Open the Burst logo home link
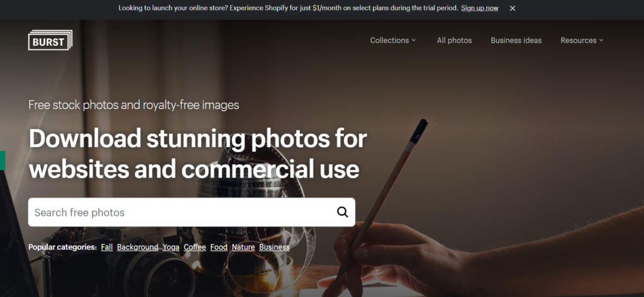644x297 pixels. [x=50, y=40]
